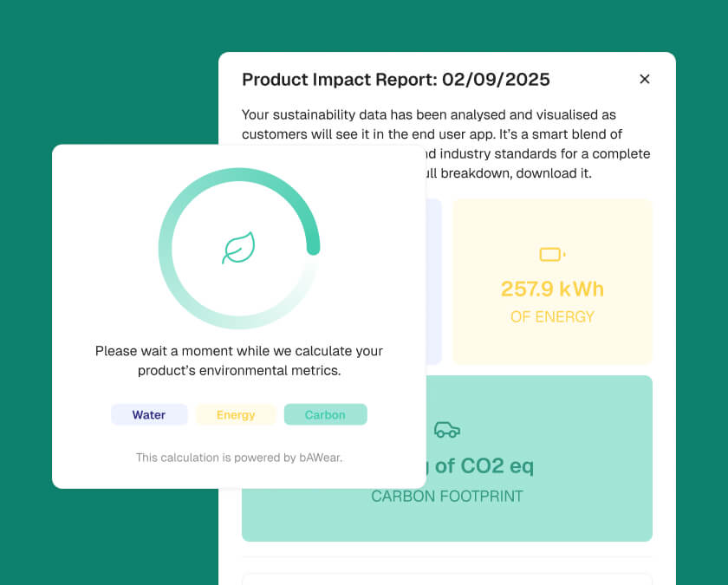Click the Product Impact Report title
The width and height of the screenshot is (728, 585).
tap(395, 80)
